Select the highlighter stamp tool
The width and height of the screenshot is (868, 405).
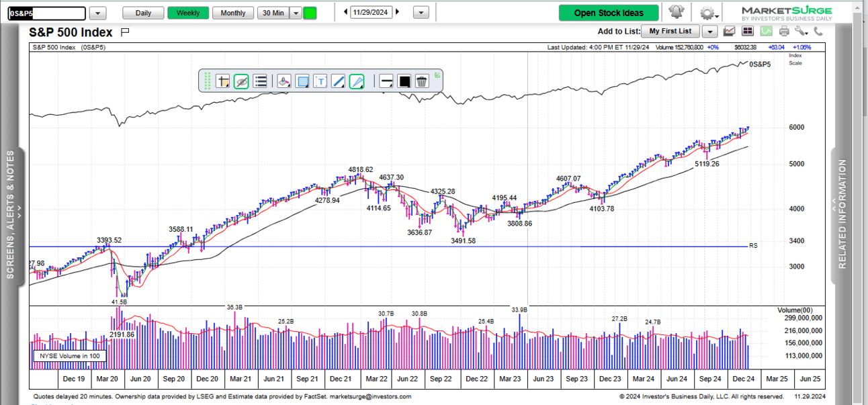click(x=284, y=81)
